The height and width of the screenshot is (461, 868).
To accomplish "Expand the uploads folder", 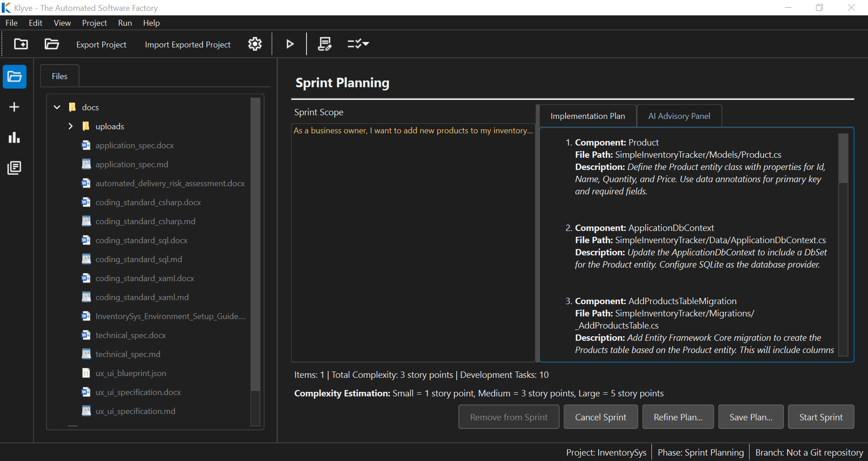I will pyautogui.click(x=71, y=126).
